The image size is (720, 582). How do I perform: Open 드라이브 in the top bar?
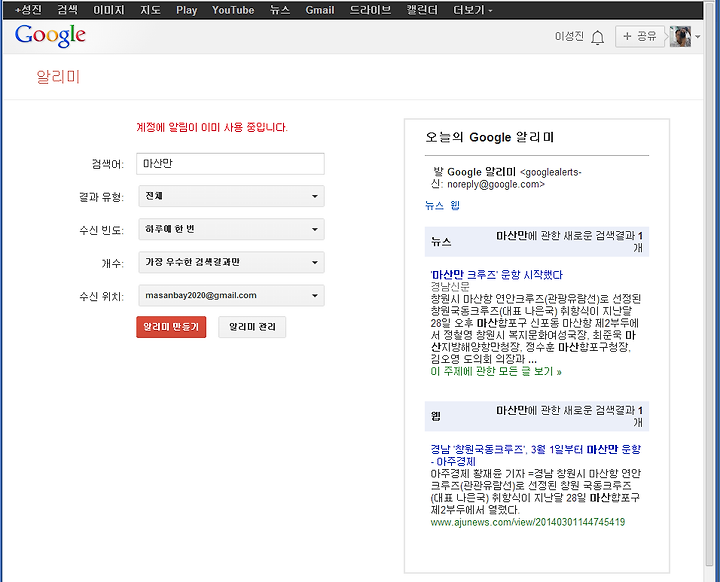(370, 10)
